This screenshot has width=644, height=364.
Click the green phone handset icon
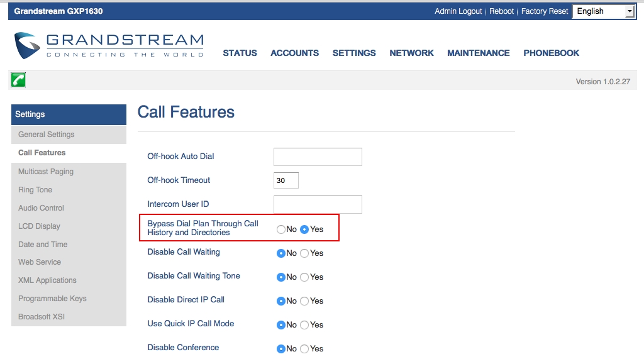[18, 80]
